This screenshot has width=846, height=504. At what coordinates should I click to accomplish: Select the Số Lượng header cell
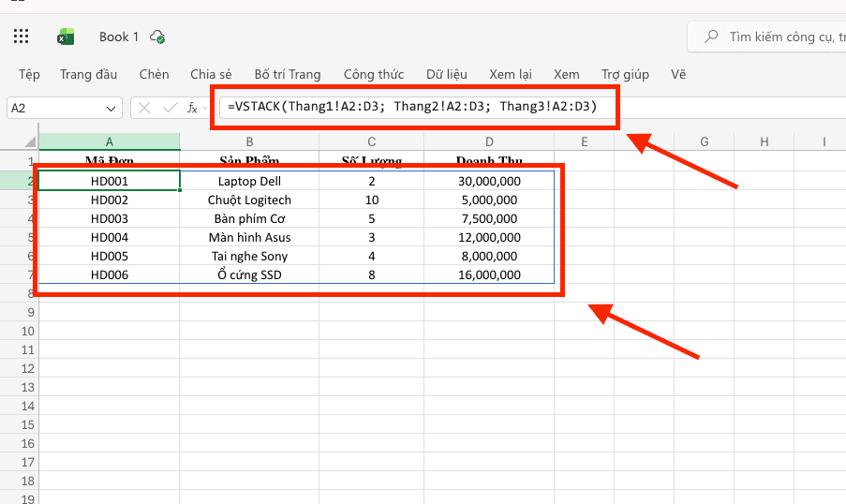tap(371, 161)
